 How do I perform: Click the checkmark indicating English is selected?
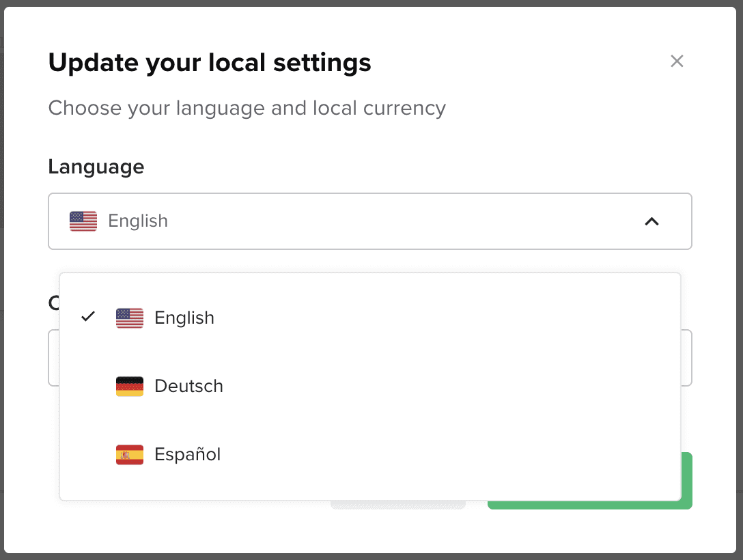(x=88, y=317)
